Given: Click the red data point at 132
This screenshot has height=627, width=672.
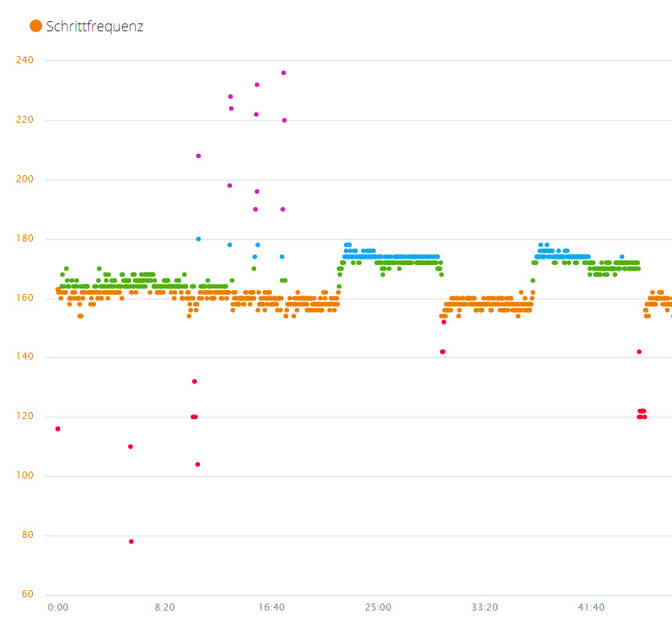Looking at the screenshot, I should click(195, 382).
